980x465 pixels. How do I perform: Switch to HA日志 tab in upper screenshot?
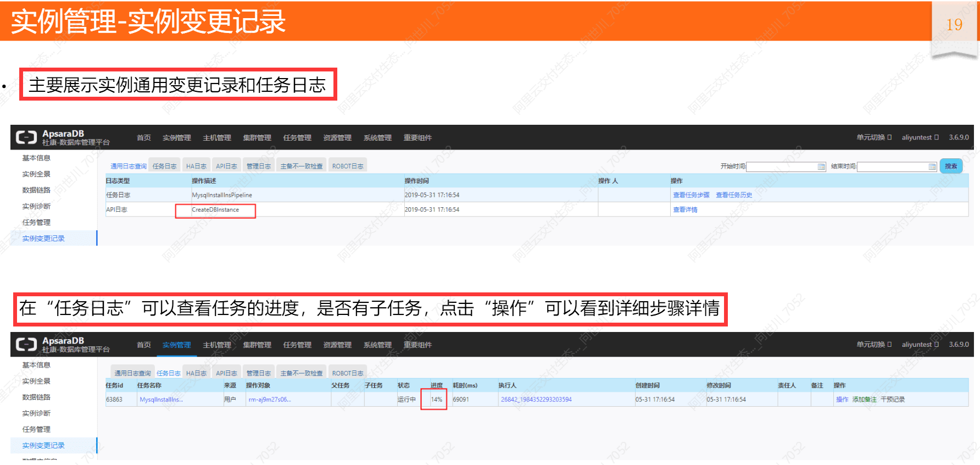tap(196, 166)
